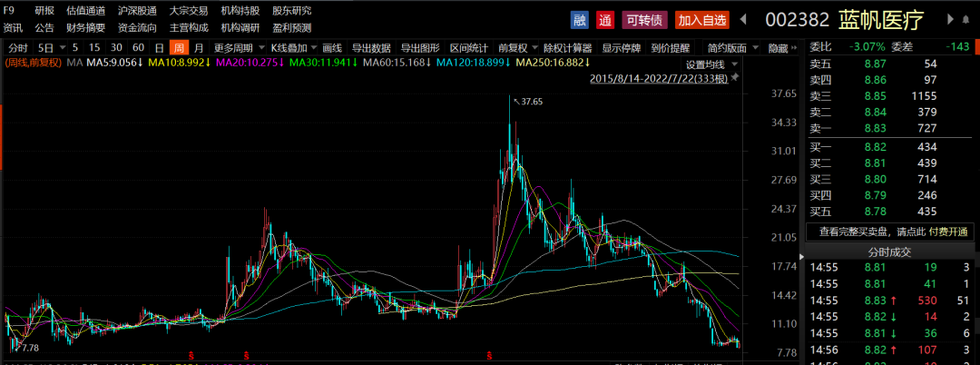980x365 pixels.
Task: Click the 导出图形 export image button
Action: click(420, 48)
